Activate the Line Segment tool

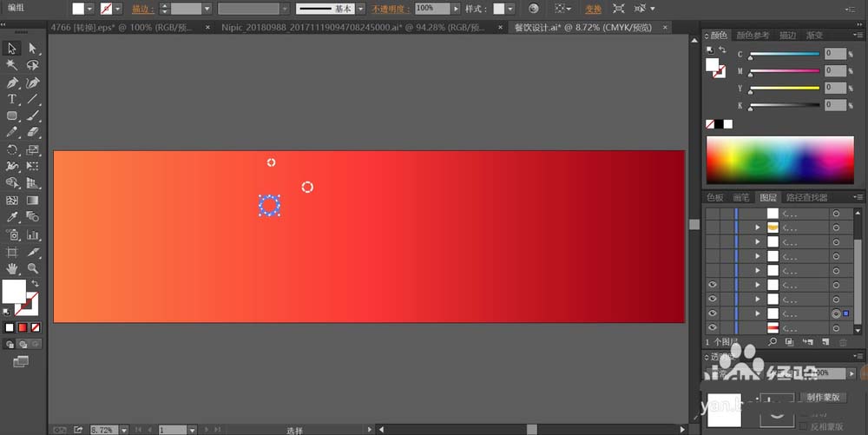click(x=33, y=99)
